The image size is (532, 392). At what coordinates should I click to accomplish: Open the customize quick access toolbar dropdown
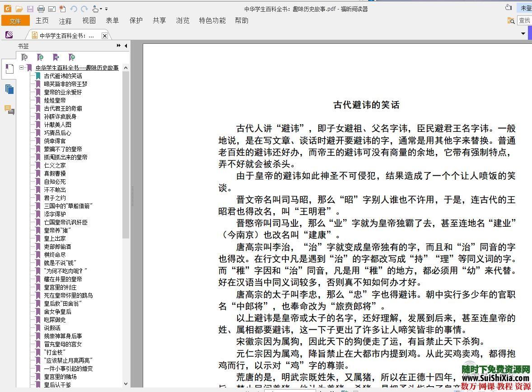107,9
